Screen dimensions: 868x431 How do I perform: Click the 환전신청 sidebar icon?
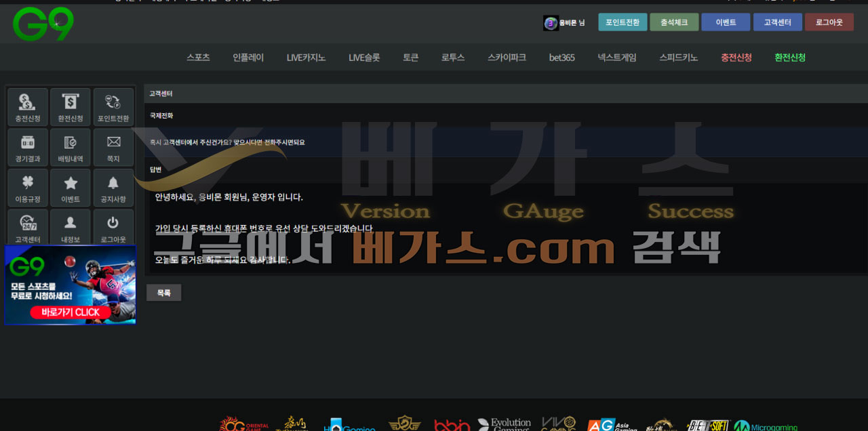pos(71,107)
